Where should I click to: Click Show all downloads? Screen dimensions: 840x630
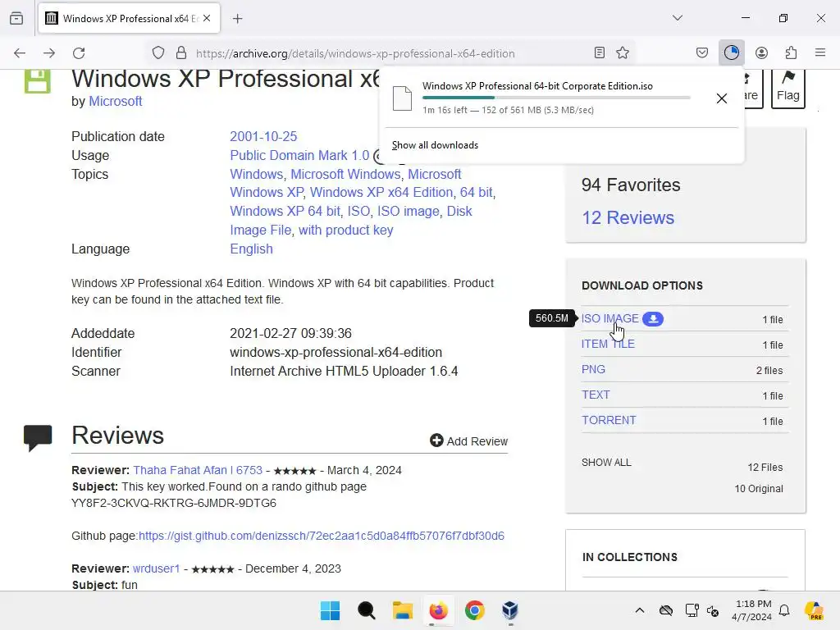[x=435, y=145]
